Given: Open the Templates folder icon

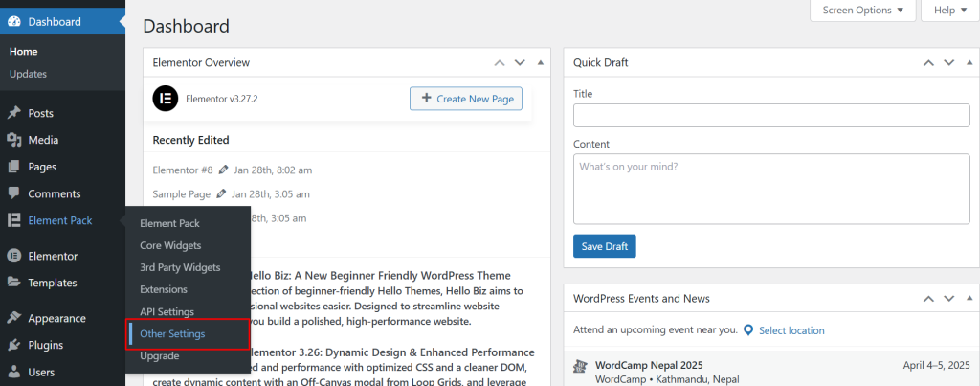Looking at the screenshot, I should 14,283.
